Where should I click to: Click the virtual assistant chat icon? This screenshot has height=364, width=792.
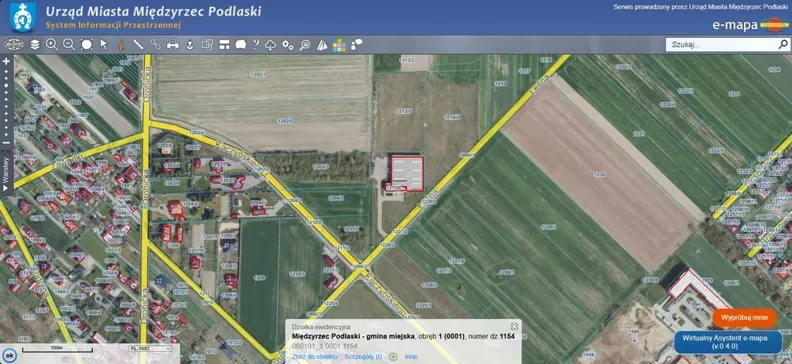357,44
